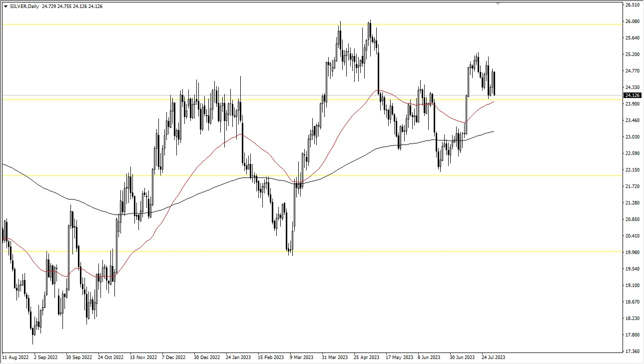Click the 24 Jul 2023 date label

pyautogui.click(x=494, y=357)
